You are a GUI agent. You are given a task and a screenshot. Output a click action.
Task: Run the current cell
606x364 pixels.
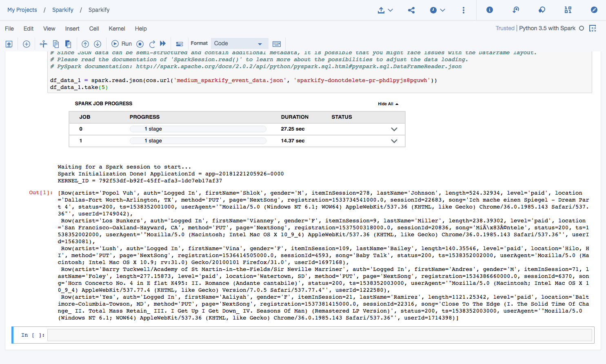(122, 44)
